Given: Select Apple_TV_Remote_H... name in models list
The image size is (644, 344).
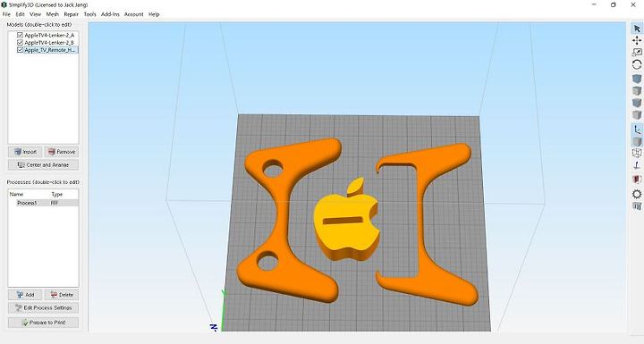Looking at the screenshot, I should pyautogui.click(x=50, y=50).
